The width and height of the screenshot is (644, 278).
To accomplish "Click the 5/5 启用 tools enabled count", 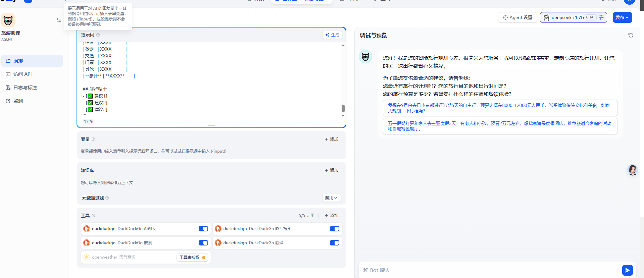I will (x=307, y=216).
